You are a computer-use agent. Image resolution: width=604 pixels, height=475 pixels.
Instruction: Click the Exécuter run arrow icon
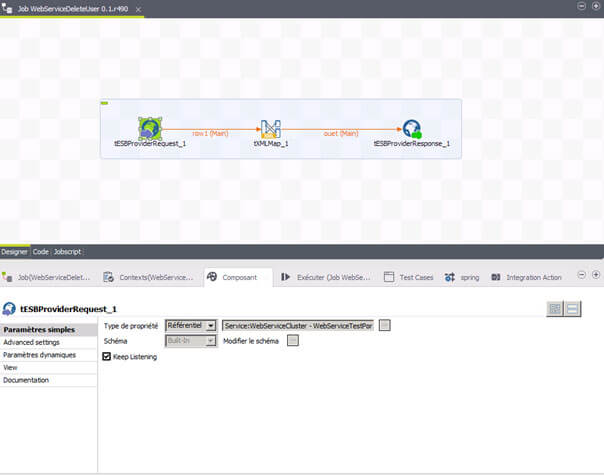285,277
